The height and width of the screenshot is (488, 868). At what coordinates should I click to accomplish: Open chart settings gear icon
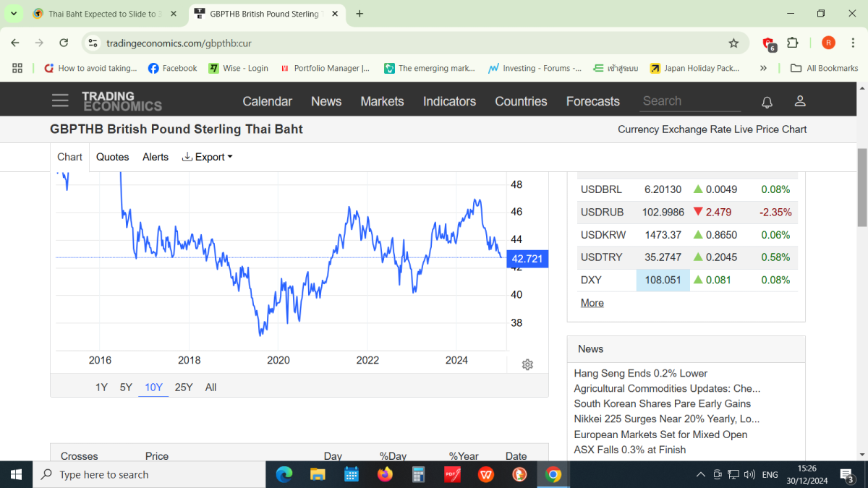click(x=527, y=364)
